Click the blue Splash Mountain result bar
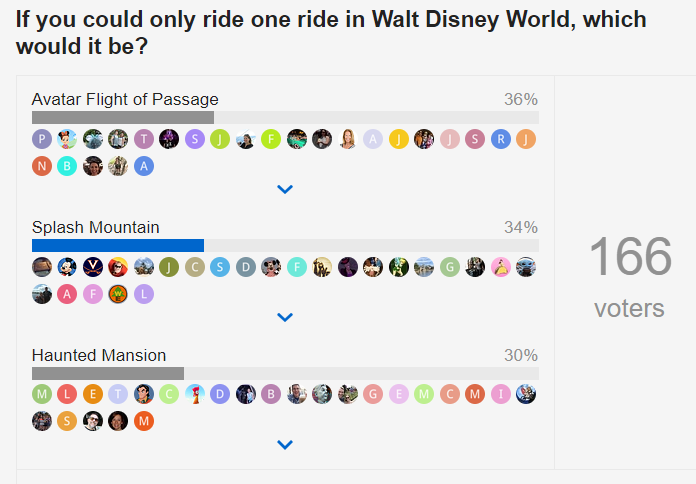The width and height of the screenshot is (696, 484). coord(118,245)
